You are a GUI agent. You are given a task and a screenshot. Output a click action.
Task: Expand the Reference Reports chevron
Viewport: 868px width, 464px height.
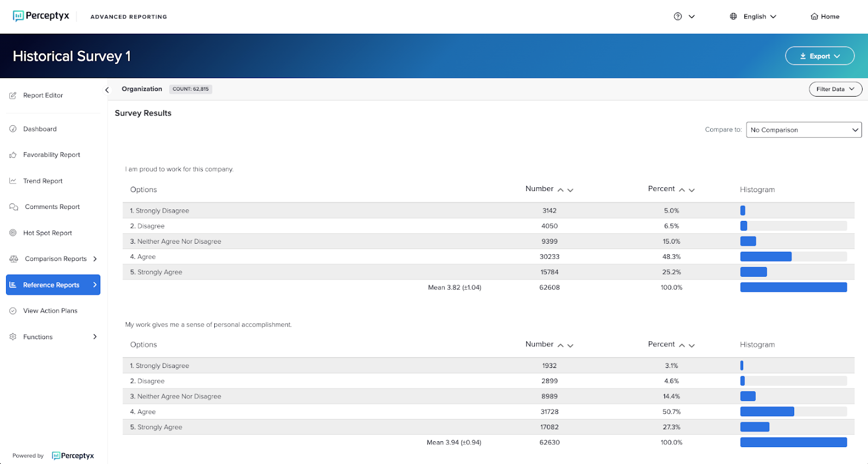click(95, 285)
